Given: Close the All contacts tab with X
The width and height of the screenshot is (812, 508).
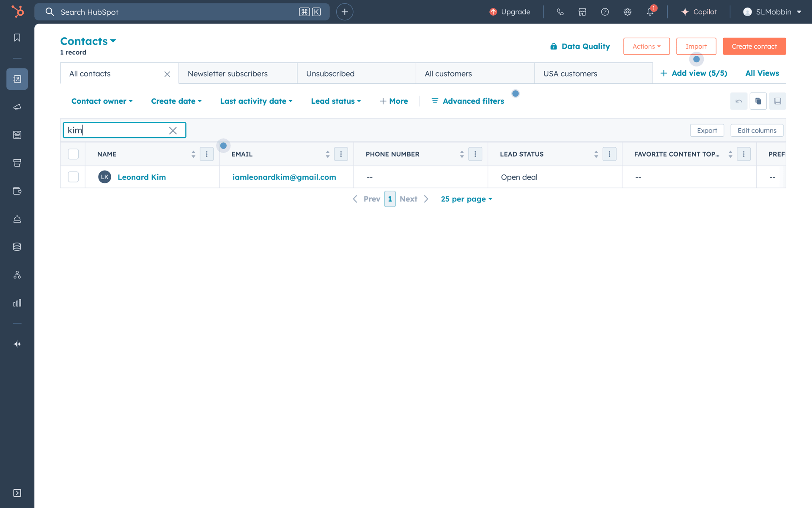Looking at the screenshot, I should tap(167, 74).
